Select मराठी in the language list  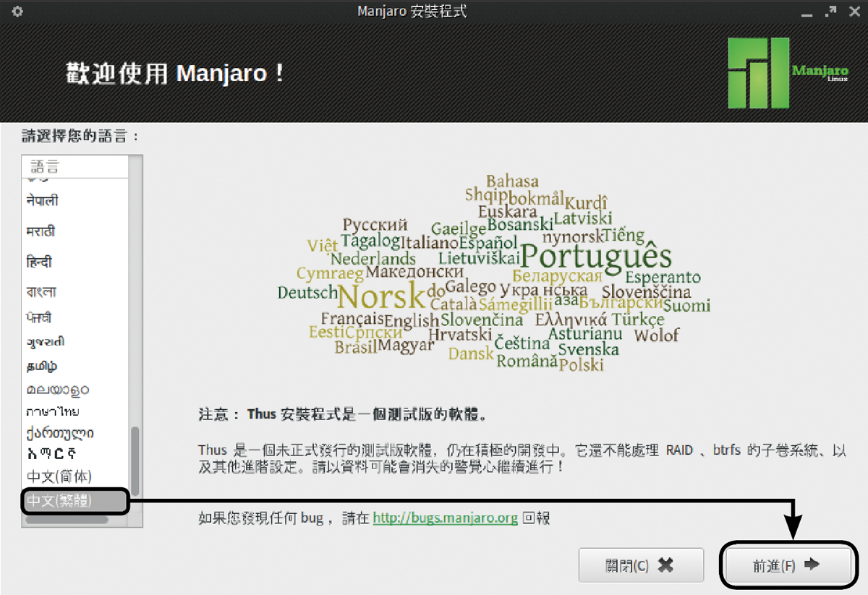75,231
